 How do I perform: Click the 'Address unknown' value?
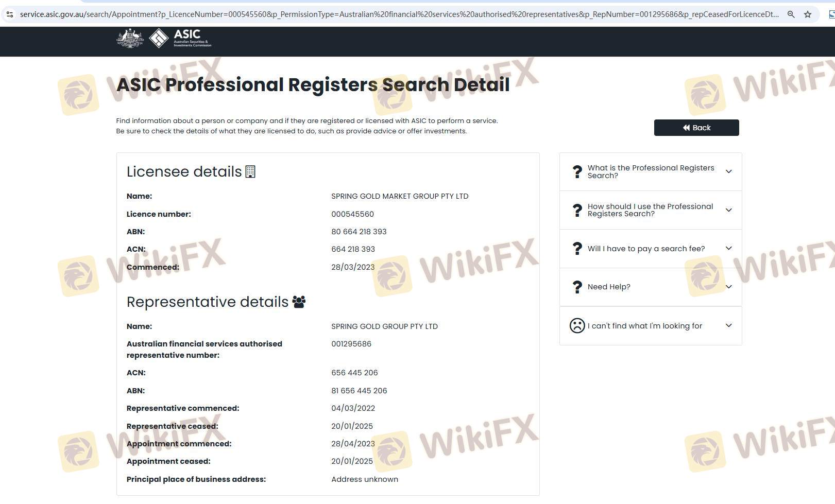pos(365,479)
